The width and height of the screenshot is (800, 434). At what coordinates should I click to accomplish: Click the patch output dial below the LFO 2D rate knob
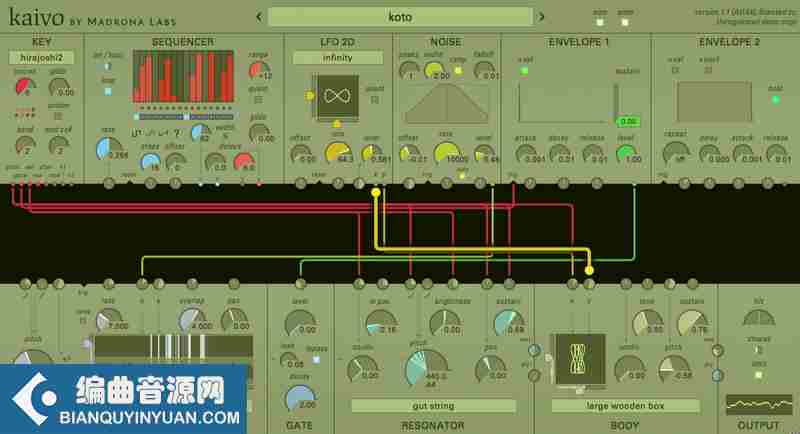[338, 184]
